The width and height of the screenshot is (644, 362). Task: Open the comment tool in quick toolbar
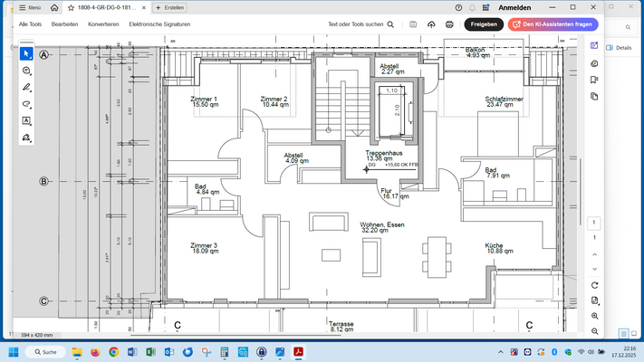pos(26,71)
